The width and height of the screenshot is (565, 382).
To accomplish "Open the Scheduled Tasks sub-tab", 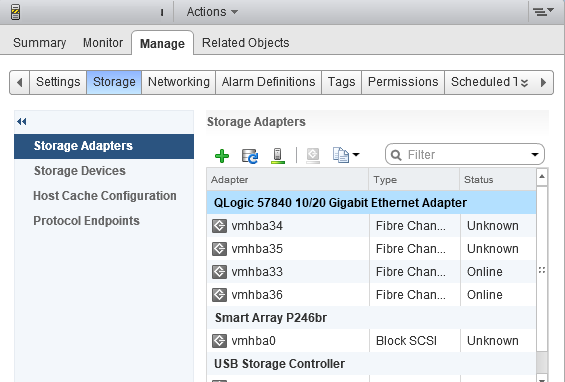I will tap(484, 82).
